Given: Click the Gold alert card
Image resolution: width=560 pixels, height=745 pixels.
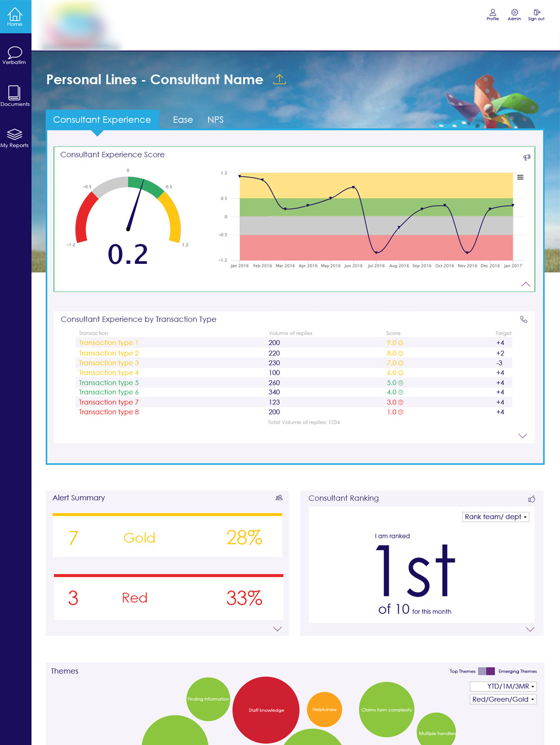Looking at the screenshot, I should click(167, 535).
